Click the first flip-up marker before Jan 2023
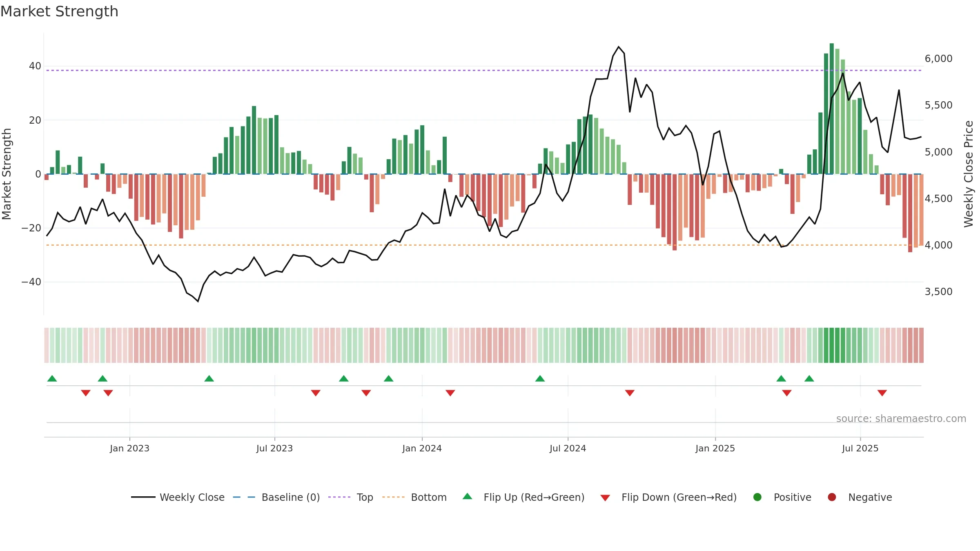The height and width of the screenshot is (551, 980). pos(52,378)
